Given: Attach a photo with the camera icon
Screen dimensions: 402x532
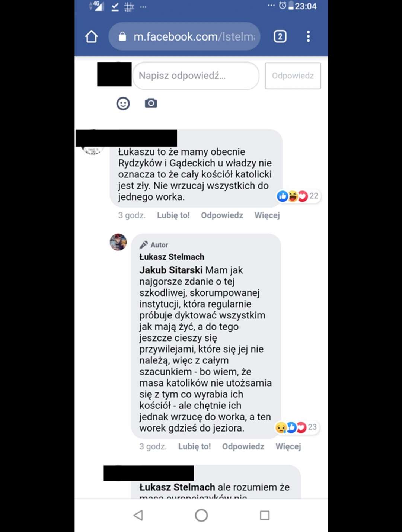Looking at the screenshot, I should 151,103.
